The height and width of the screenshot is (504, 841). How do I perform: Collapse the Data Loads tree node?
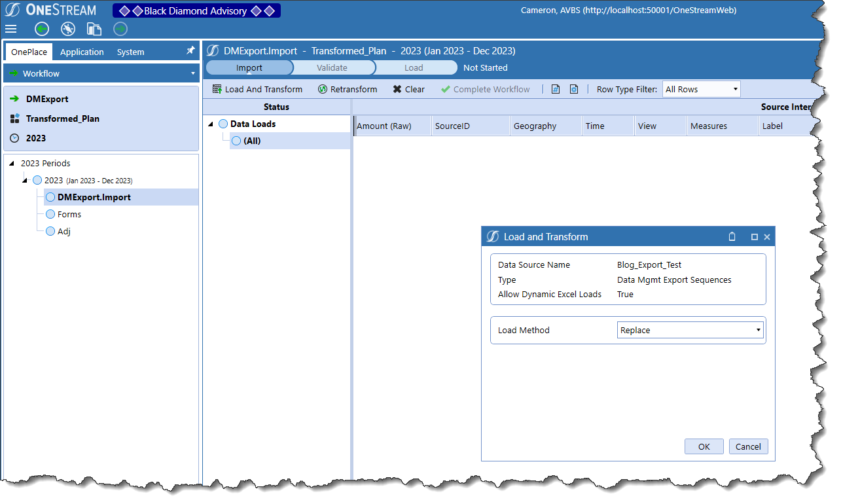coord(211,124)
